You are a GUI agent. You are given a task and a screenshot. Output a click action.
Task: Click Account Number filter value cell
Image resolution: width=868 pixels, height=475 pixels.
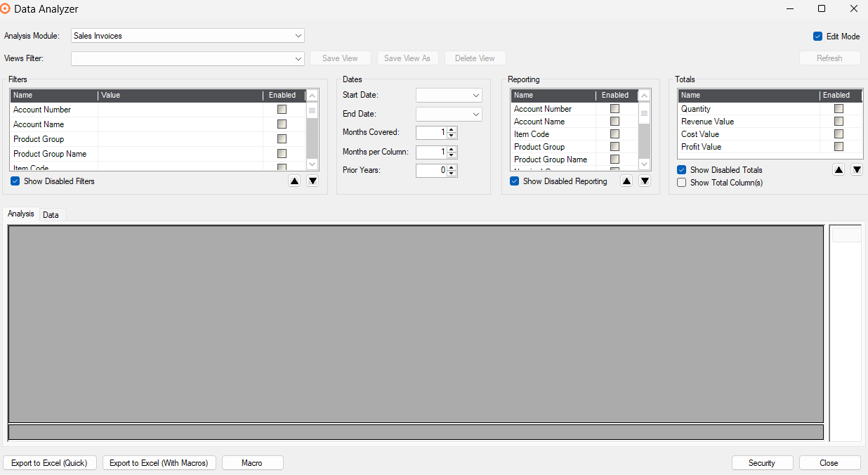click(180, 110)
